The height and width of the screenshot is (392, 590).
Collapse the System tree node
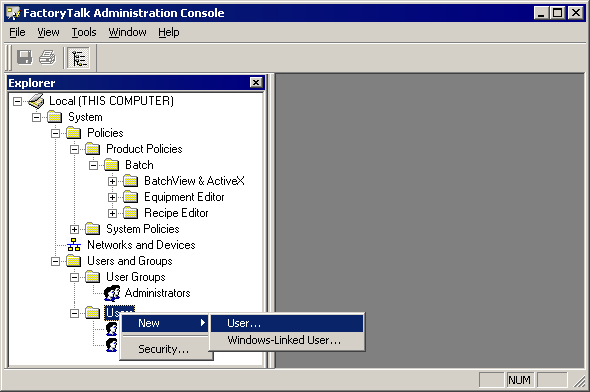pos(36,117)
